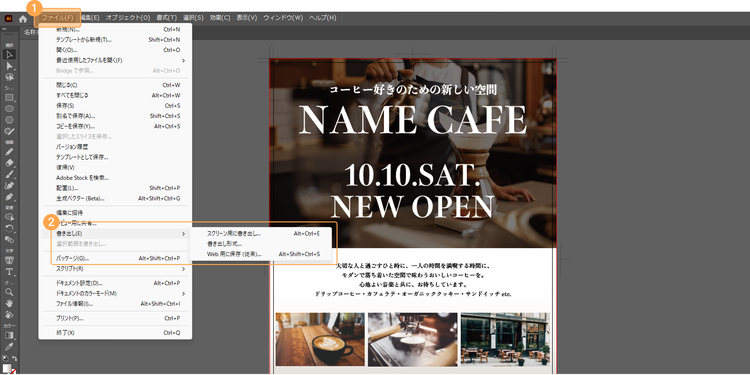The width and height of the screenshot is (750, 375).
Task: Click the Illustrator Ai logo icon
Action: pos(8,18)
